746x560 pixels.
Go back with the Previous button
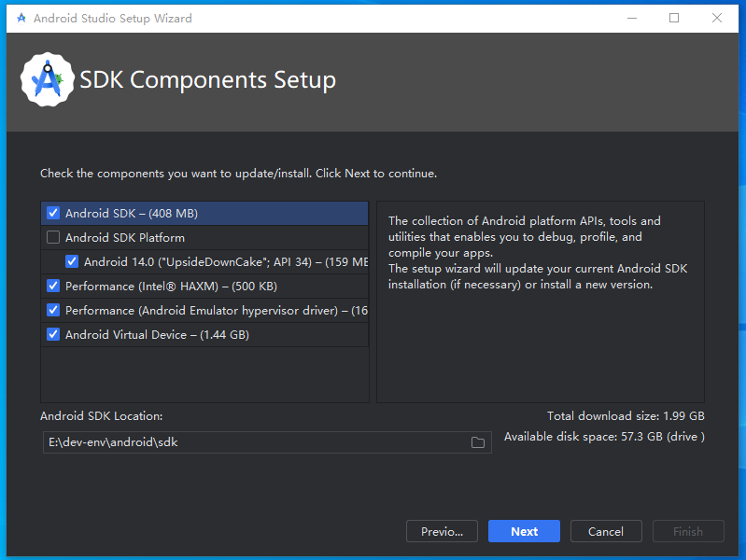(x=442, y=531)
